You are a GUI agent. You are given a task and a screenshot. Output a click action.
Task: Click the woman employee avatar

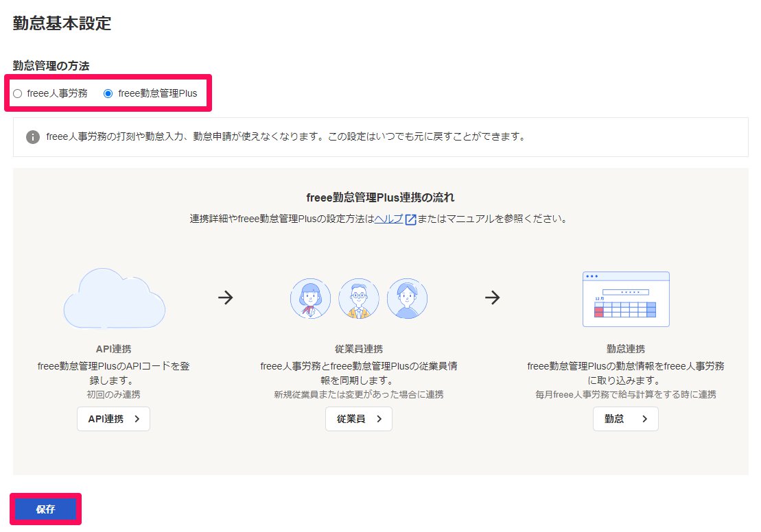click(x=311, y=298)
